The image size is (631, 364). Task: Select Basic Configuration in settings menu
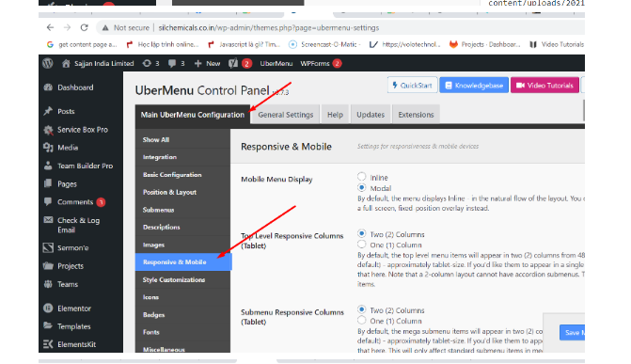[x=182, y=175]
